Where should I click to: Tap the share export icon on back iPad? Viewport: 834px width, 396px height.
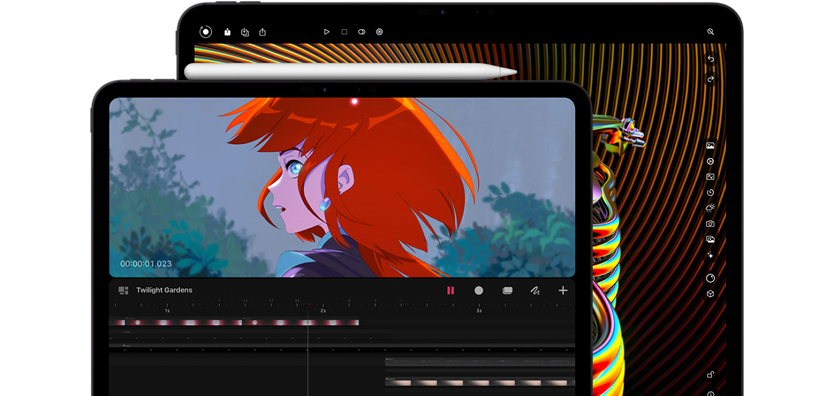[x=262, y=32]
